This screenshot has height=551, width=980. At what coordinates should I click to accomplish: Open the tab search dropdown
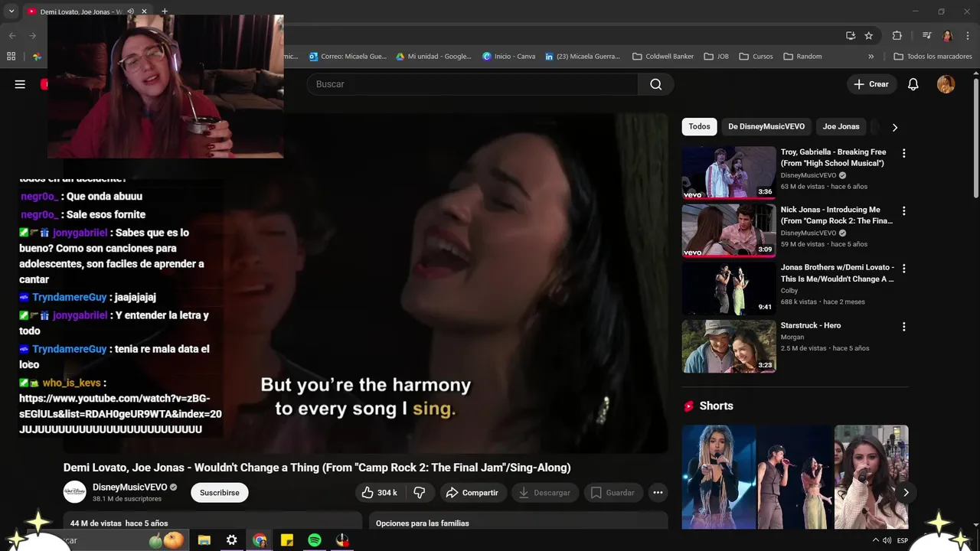(11, 11)
